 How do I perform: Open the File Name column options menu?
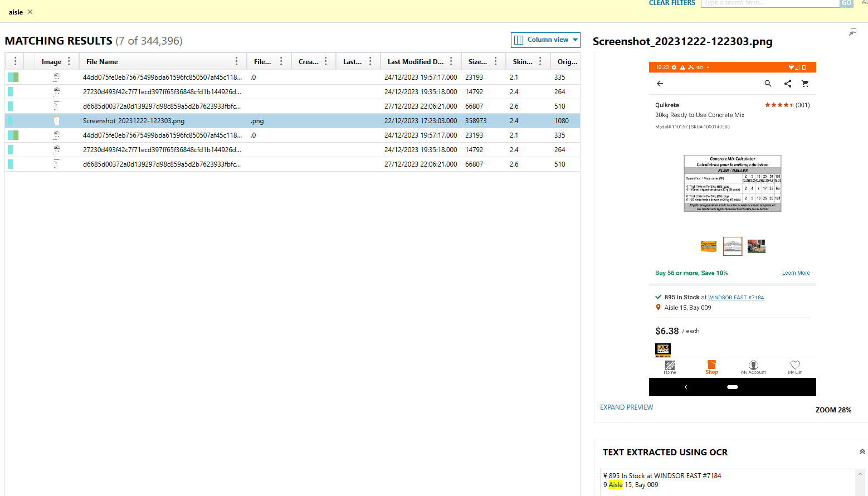click(237, 61)
